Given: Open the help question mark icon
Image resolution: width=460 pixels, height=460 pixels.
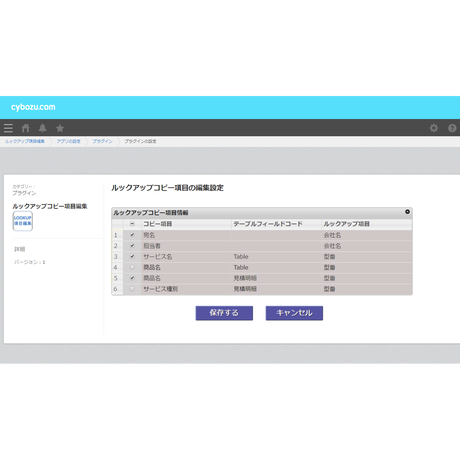Looking at the screenshot, I should (452, 128).
